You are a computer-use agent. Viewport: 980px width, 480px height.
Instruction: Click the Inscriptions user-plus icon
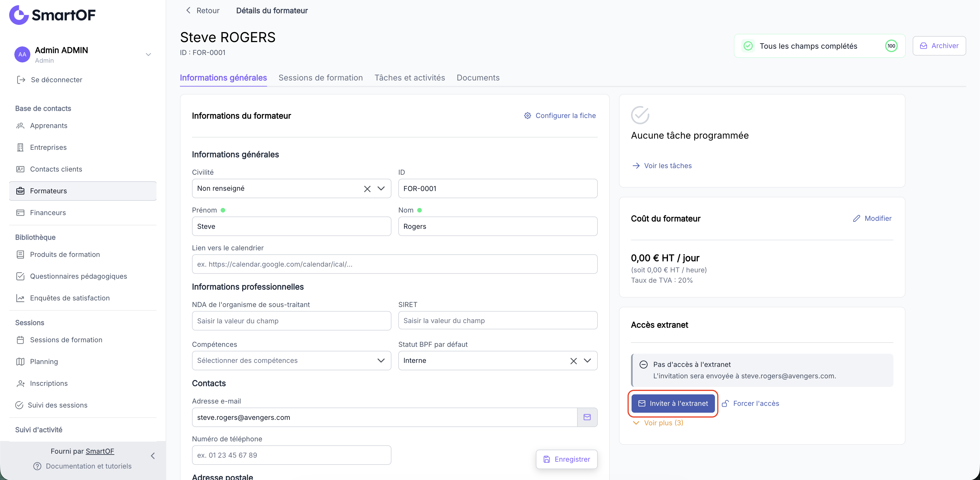[20, 383]
